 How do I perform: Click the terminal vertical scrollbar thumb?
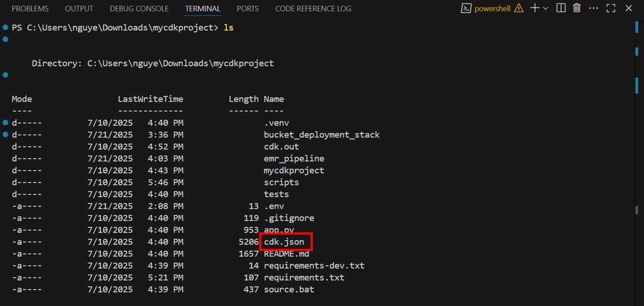click(637, 211)
